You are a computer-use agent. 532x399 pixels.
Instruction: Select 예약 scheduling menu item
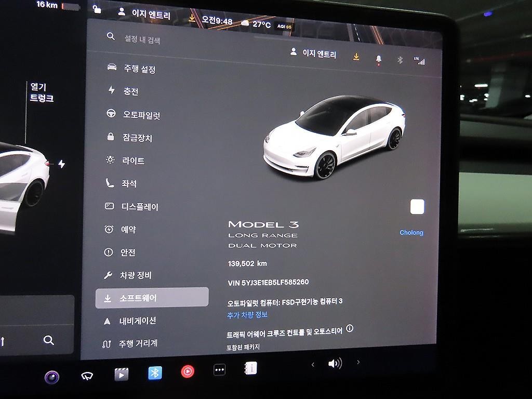coord(120,229)
